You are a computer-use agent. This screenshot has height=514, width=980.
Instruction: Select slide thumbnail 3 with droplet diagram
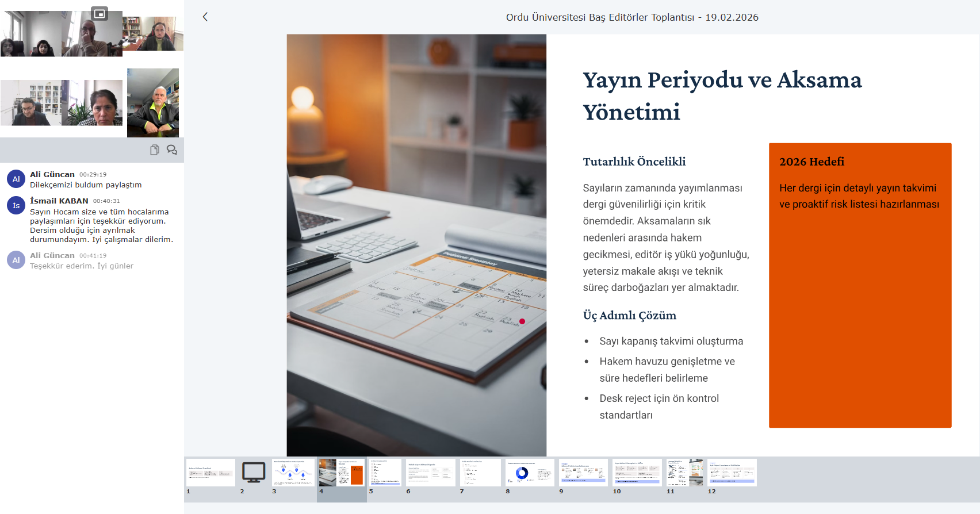click(x=293, y=473)
